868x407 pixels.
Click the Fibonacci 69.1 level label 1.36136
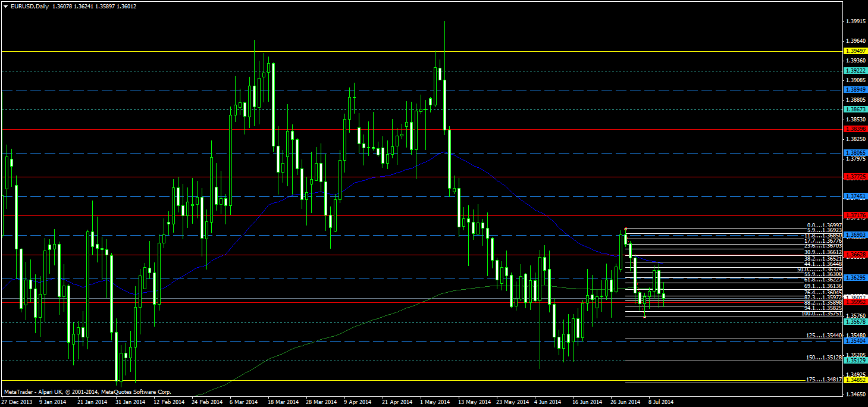pos(823,286)
